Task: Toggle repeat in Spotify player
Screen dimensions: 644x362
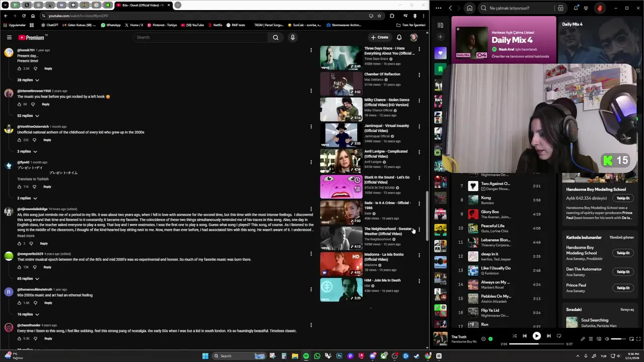Action: (x=559, y=336)
